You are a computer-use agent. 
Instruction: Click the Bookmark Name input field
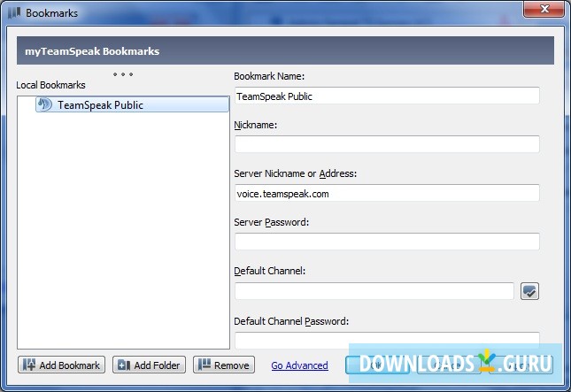click(x=387, y=96)
